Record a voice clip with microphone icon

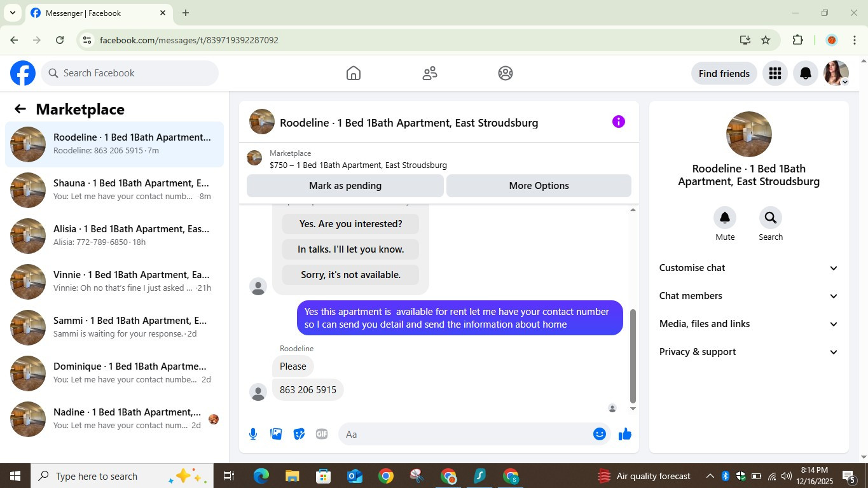click(253, 434)
